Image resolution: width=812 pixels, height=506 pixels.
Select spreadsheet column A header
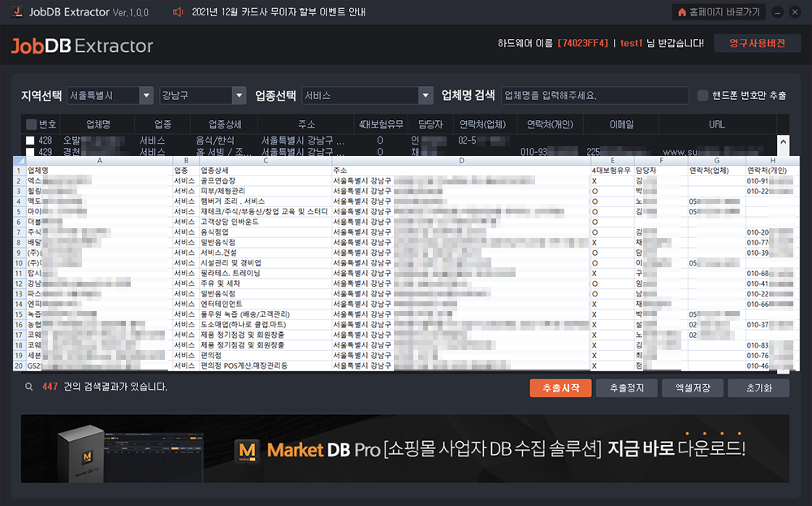pos(99,161)
